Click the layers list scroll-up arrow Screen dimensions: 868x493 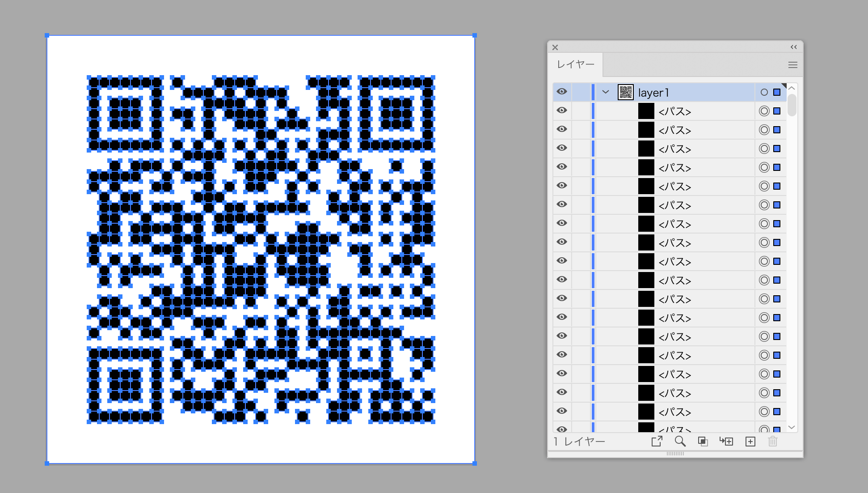pyautogui.click(x=792, y=88)
